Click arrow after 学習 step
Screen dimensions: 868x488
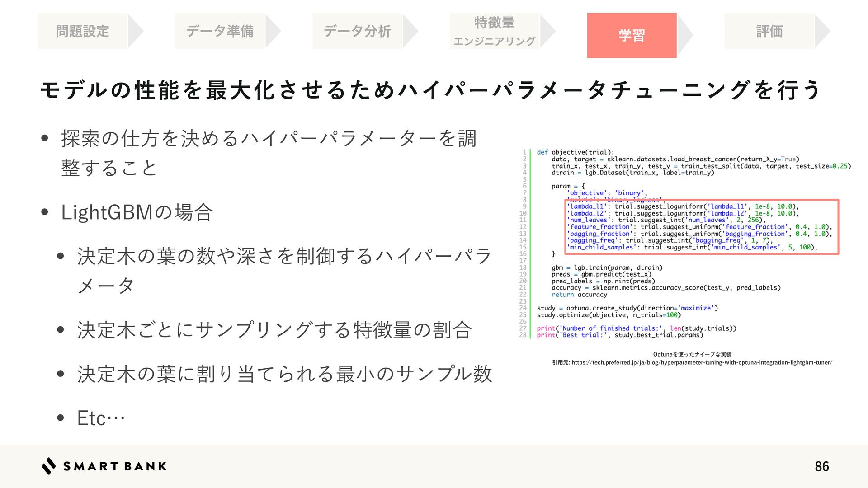click(x=684, y=35)
